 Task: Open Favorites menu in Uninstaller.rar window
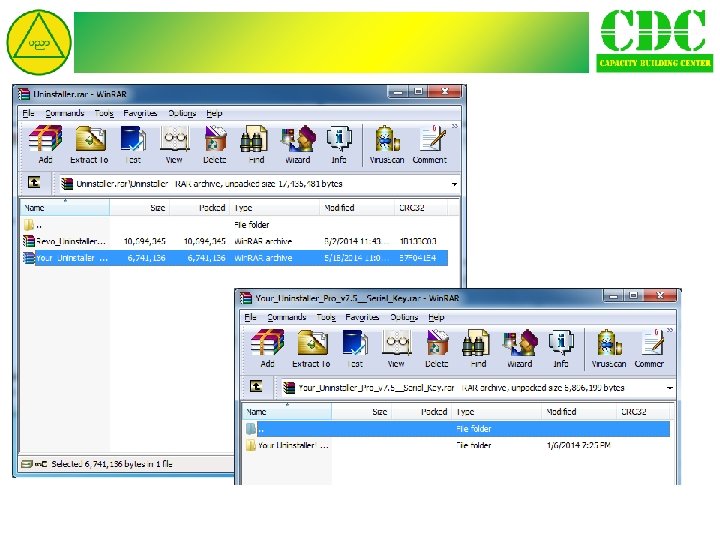pyautogui.click(x=141, y=113)
